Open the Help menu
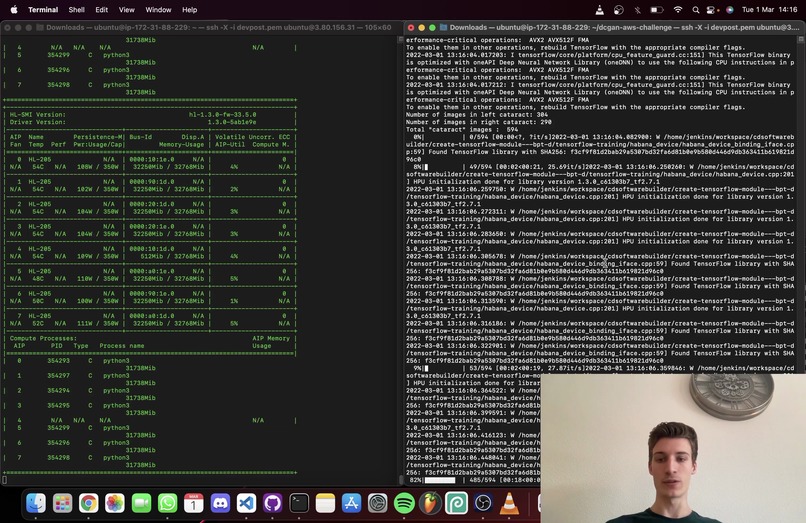Image resolution: width=806 pixels, height=523 pixels. [x=190, y=10]
